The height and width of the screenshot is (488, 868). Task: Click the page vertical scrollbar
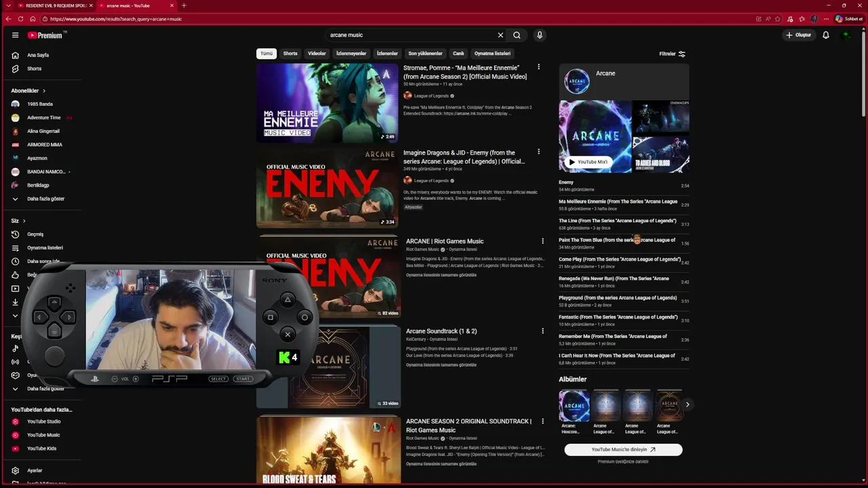pos(863,75)
